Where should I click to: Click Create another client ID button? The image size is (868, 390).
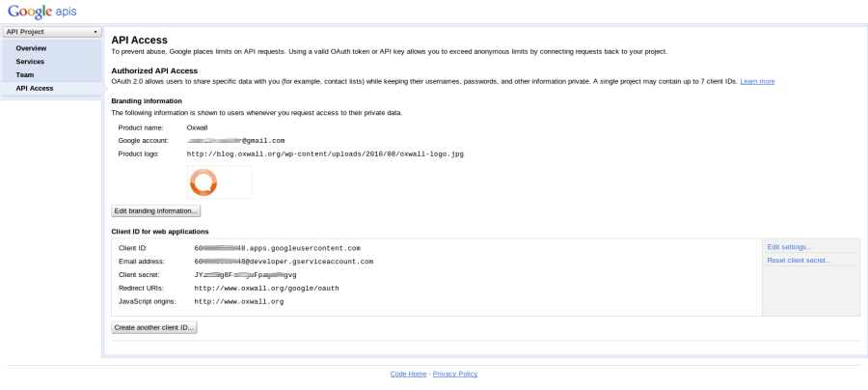point(154,327)
